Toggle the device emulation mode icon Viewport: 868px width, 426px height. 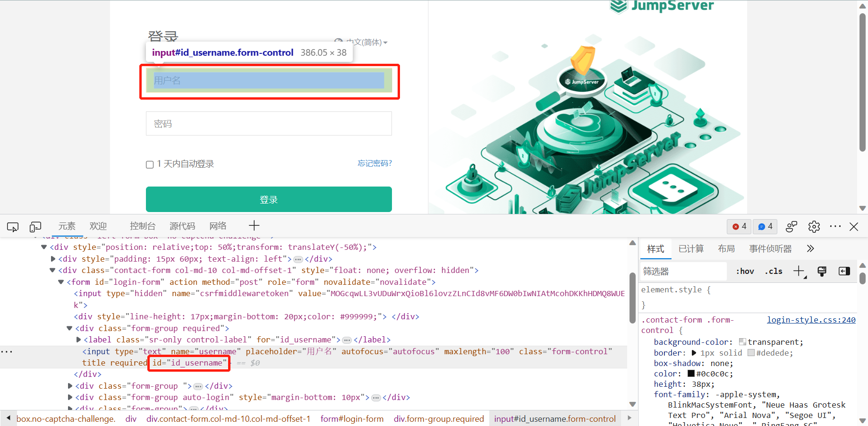(35, 227)
